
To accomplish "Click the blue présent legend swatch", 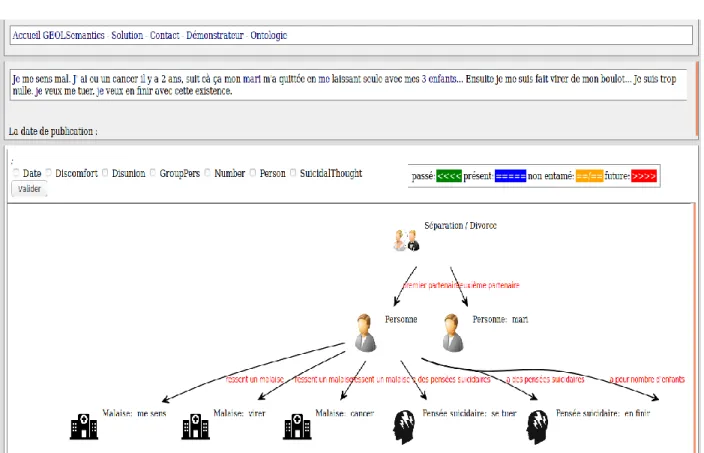I will click(x=510, y=176).
